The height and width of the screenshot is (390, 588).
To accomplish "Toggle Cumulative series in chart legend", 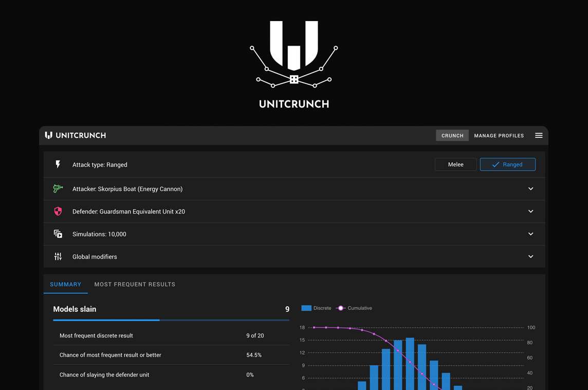I will pyautogui.click(x=354, y=308).
